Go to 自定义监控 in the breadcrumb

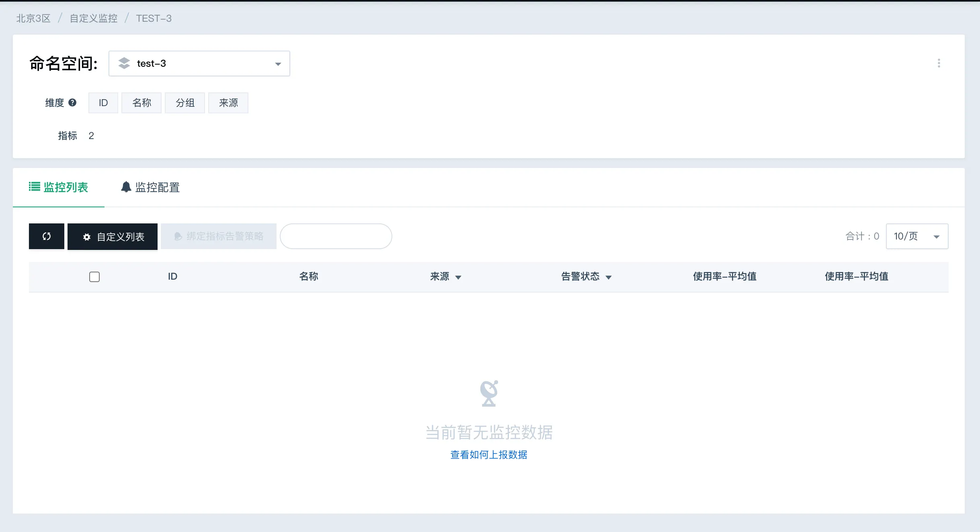click(94, 18)
